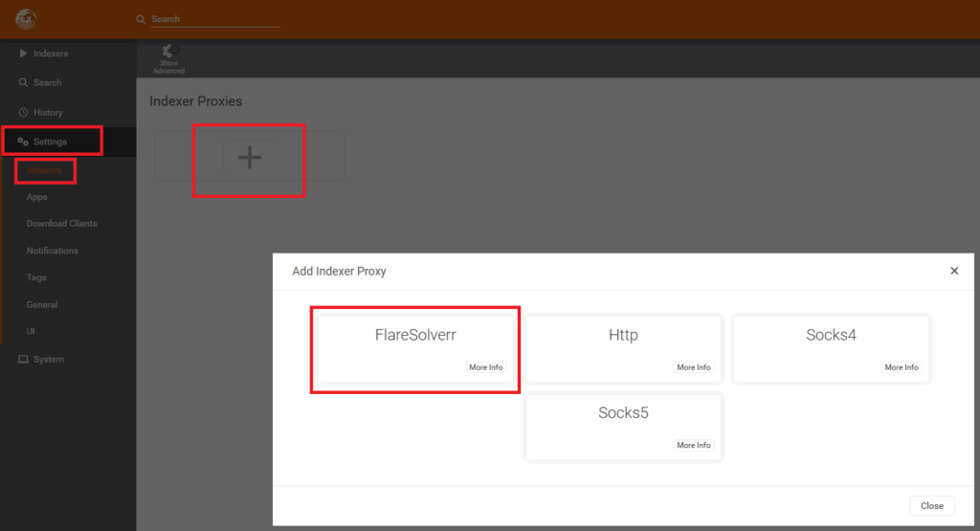Viewport: 980px width, 531px height.
Task: Open UI settings
Action: point(31,331)
